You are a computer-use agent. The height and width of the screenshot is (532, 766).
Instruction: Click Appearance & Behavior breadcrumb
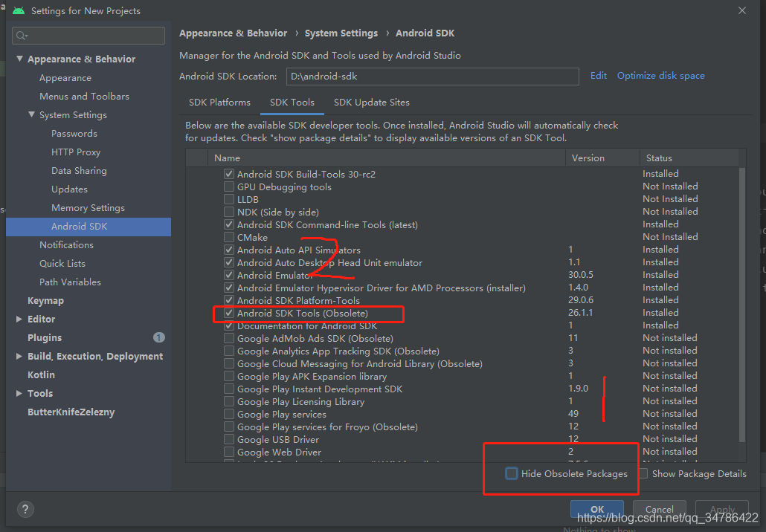[233, 33]
